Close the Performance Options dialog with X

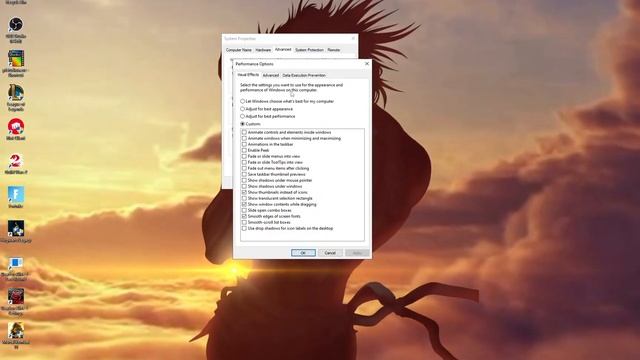367,64
